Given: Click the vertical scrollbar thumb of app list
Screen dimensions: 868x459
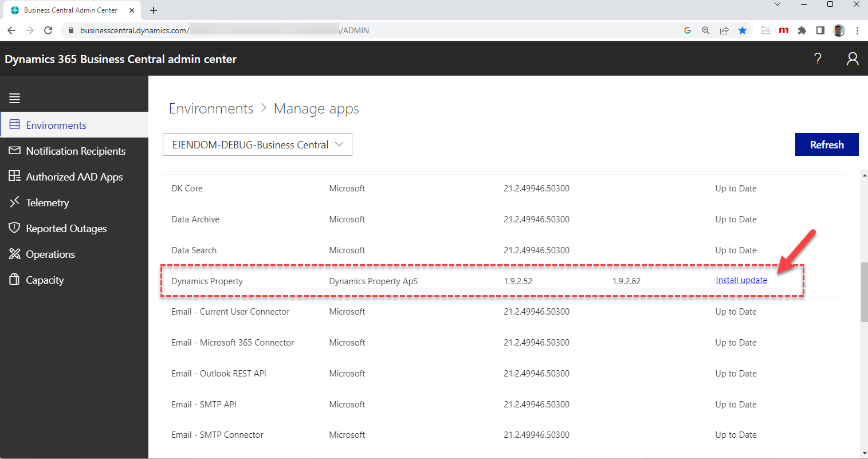Looking at the screenshot, I should [865, 292].
